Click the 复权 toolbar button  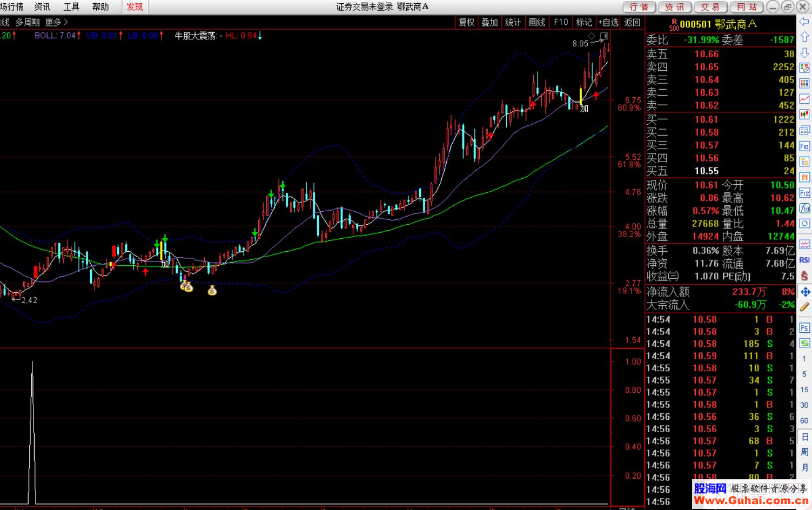(x=467, y=22)
